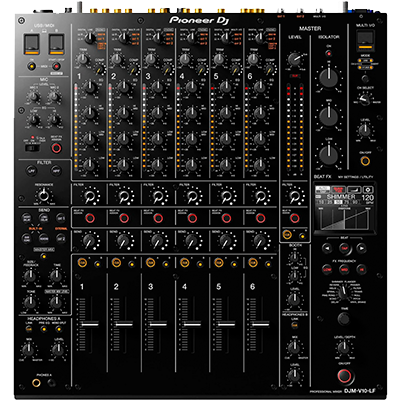Toggle the Headphones B LINK button
Screen dimensions: 400x400
coord(294,325)
